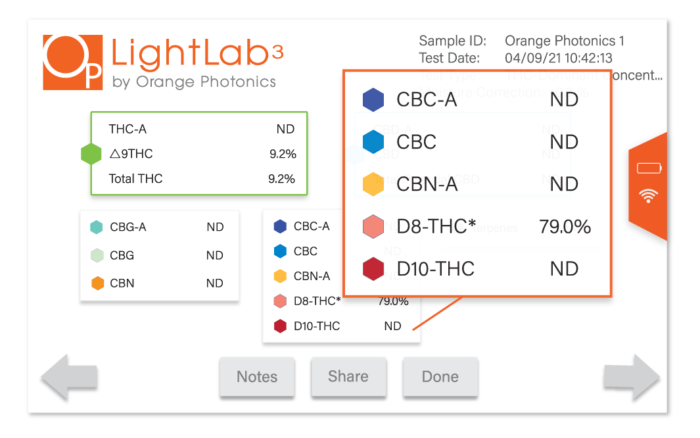The width and height of the screenshot is (700, 438).
Task: Go to next page with right arrow
Action: (x=631, y=377)
